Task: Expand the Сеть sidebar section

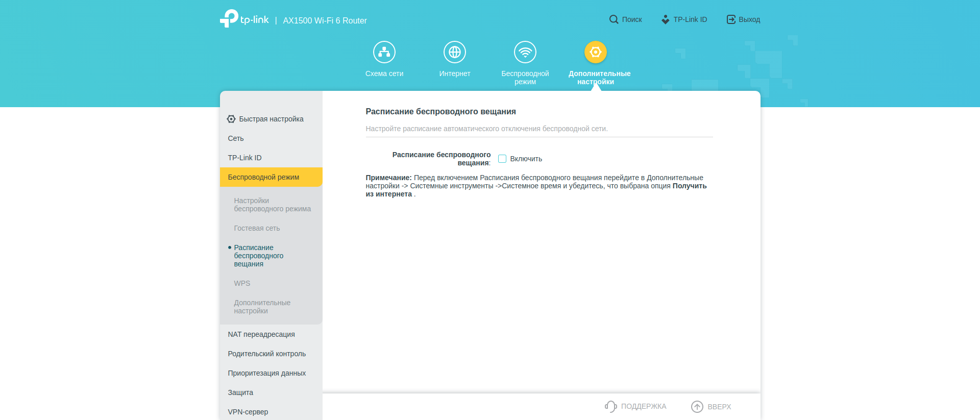Action: [x=236, y=138]
